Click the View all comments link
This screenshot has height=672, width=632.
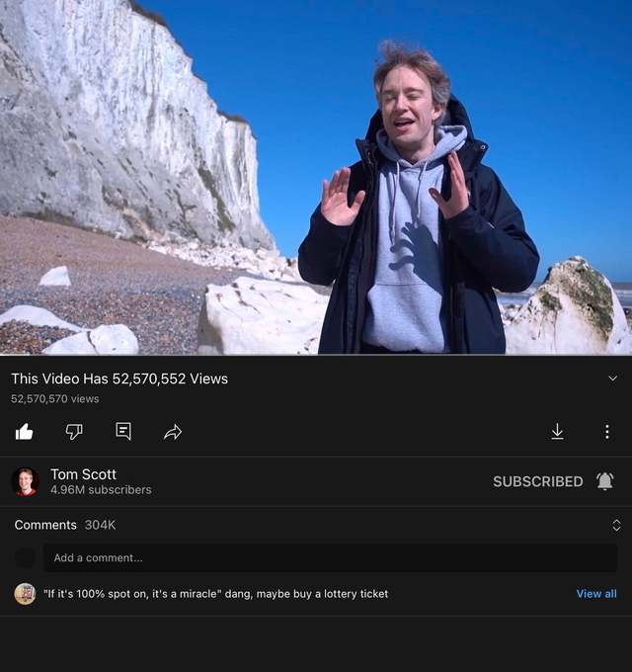click(596, 594)
